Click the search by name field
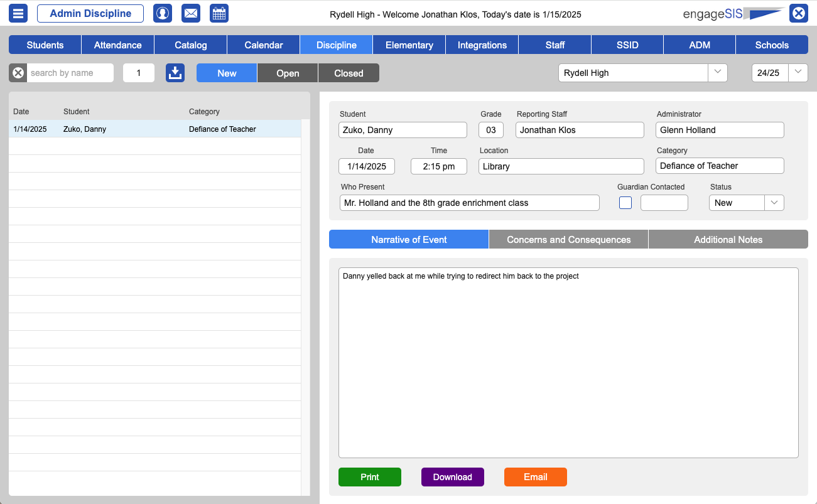Screen dimensions: 817x504 click(70, 73)
